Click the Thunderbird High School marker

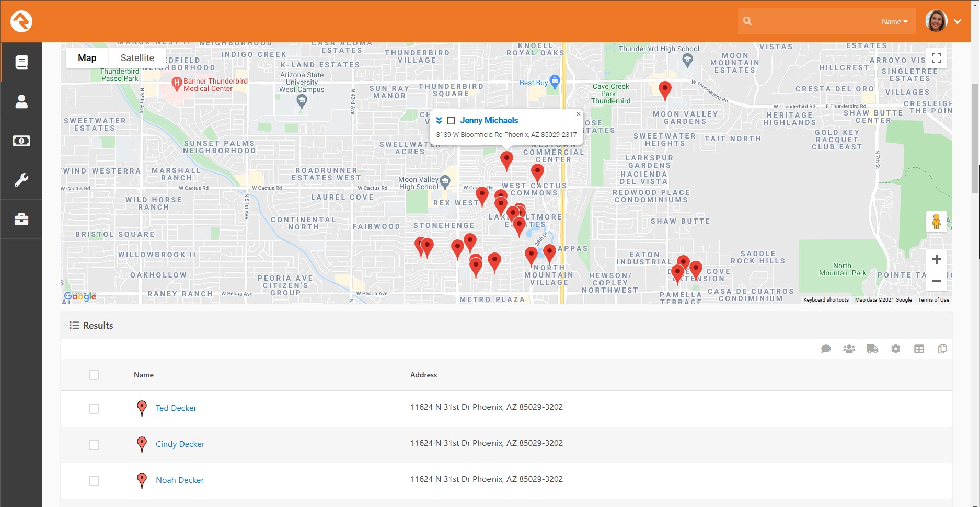[687, 61]
